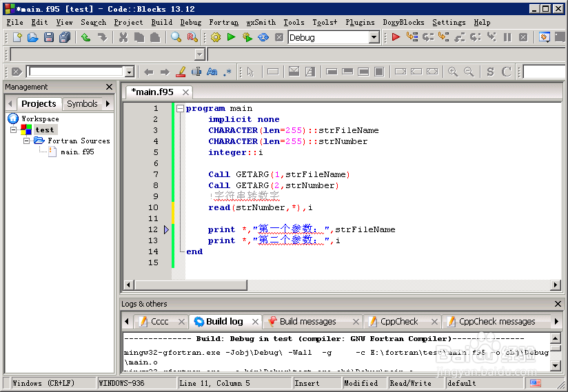Click the editor horizontal scrollbar thumb
The image size is (568, 392).
[190, 285]
